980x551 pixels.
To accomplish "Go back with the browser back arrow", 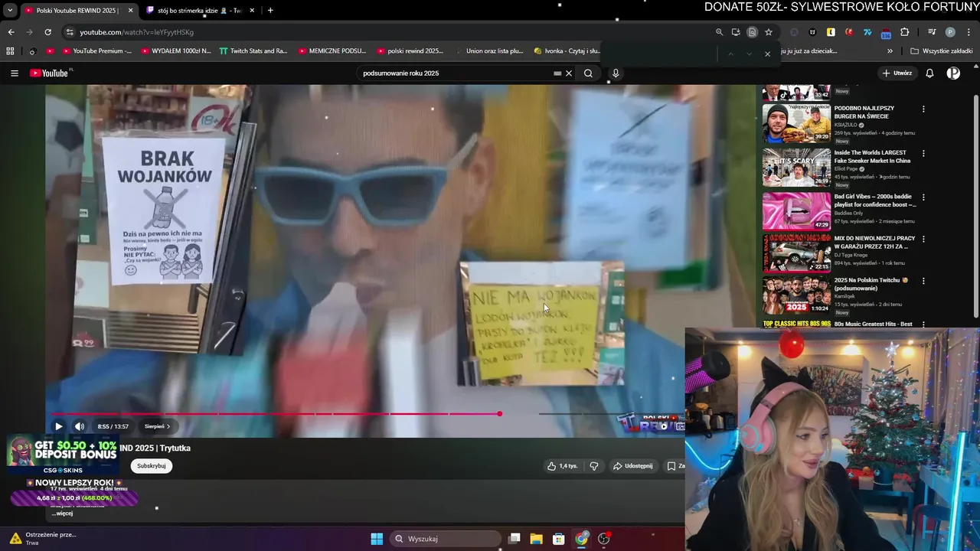I will (x=11, y=32).
